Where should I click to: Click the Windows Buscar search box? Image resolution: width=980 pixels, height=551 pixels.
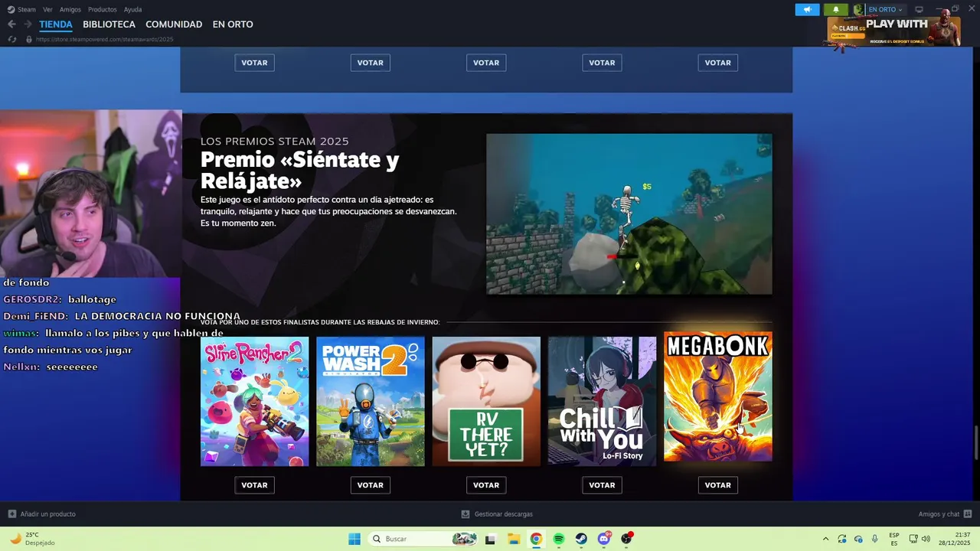click(421, 539)
